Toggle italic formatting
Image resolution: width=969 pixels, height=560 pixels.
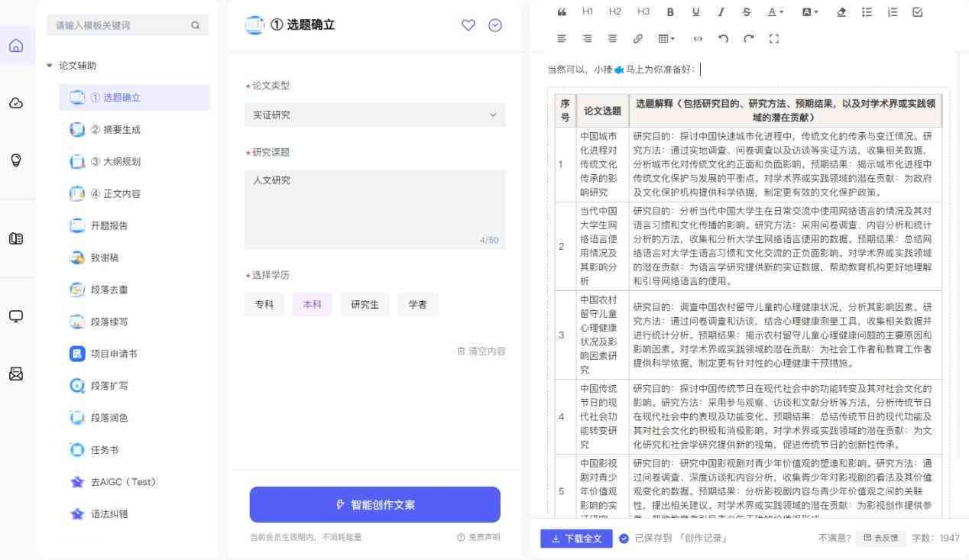[721, 12]
